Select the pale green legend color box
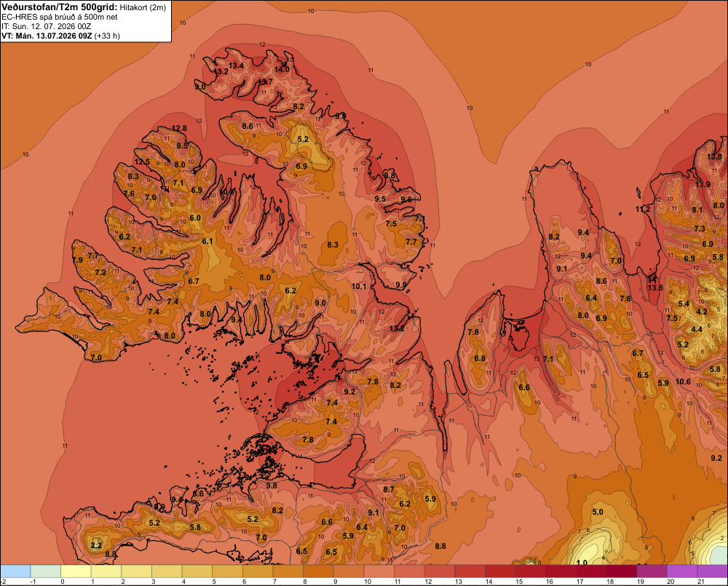The width and height of the screenshot is (728, 586). (x=45, y=571)
